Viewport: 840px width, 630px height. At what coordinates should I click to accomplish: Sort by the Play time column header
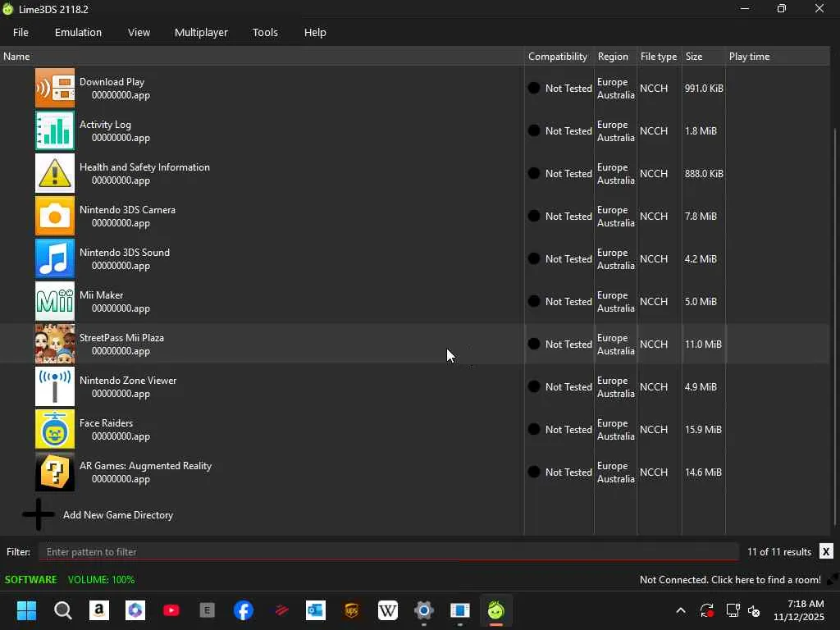(x=778, y=57)
